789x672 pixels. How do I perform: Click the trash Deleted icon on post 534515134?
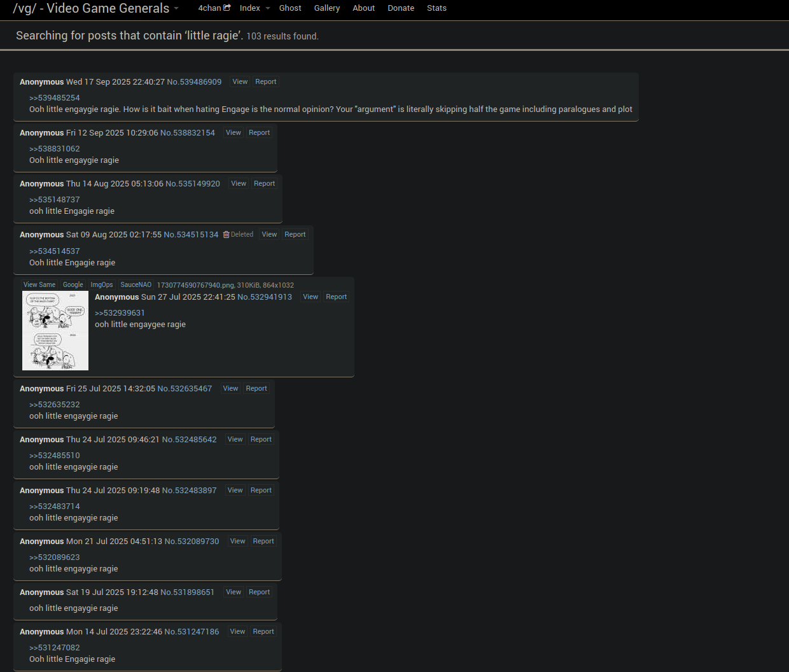[226, 234]
